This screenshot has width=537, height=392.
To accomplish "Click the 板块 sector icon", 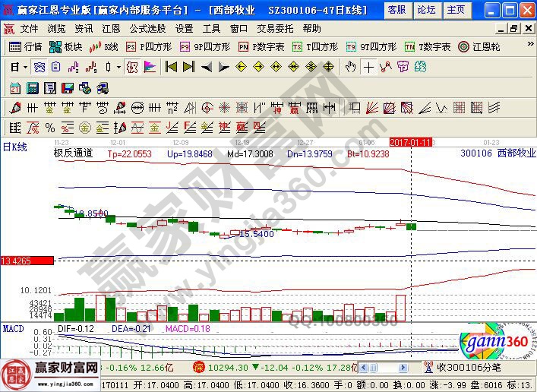I will [x=66, y=46].
